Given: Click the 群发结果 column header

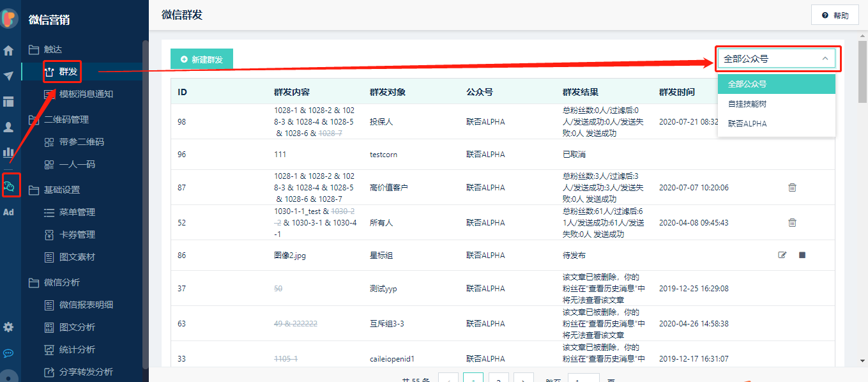Looking at the screenshot, I should pyautogui.click(x=581, y=92).
